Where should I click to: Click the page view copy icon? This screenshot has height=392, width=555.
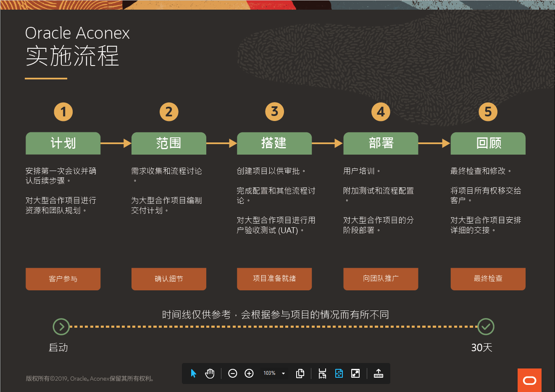click(x=300, y=373)
